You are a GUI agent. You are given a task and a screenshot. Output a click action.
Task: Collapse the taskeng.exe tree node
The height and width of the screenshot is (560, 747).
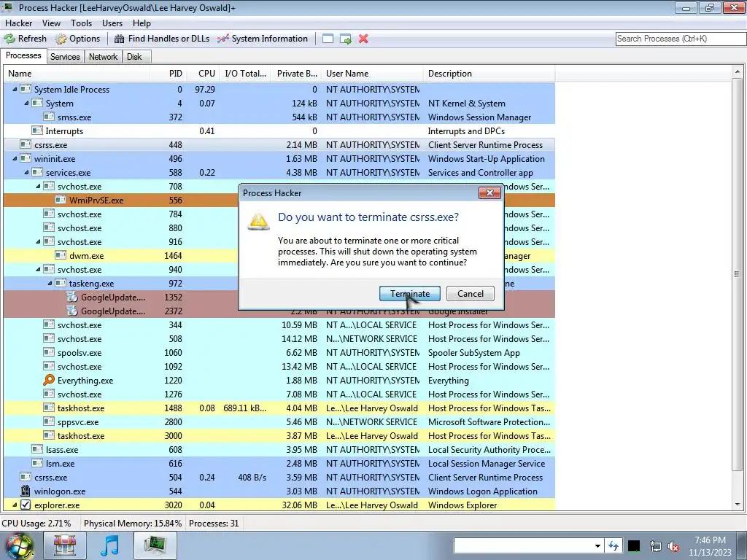pos(50,283)
